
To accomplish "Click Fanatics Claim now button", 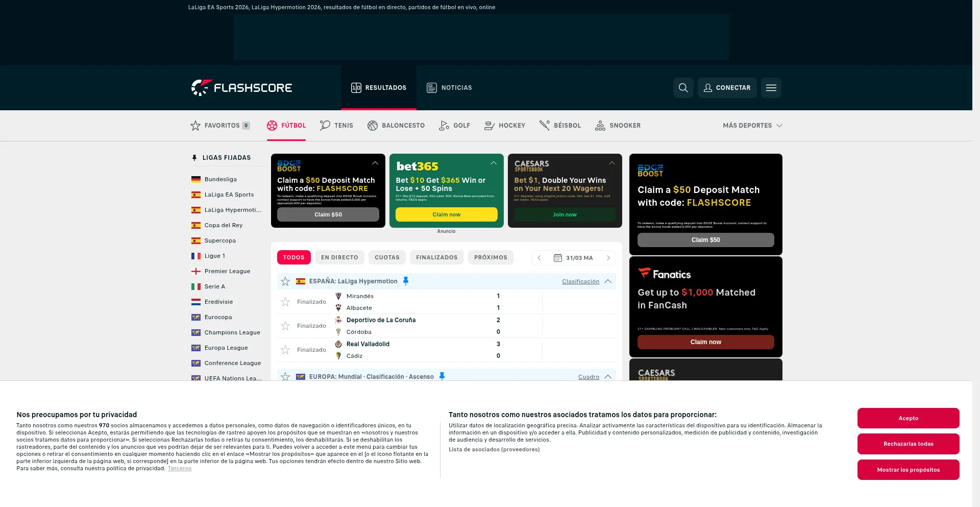I will tap(705, 342).
